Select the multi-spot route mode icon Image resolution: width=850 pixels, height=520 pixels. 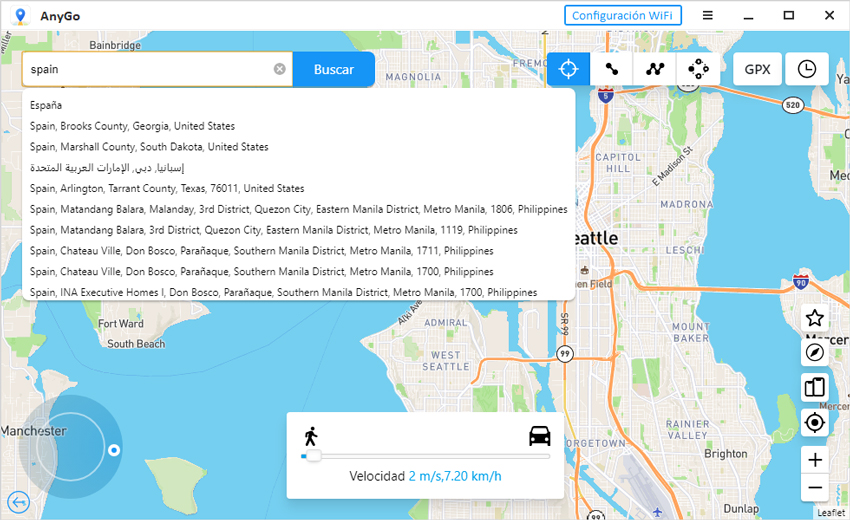[654, 69]
